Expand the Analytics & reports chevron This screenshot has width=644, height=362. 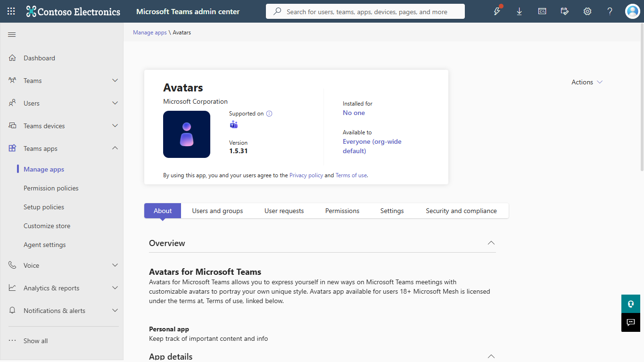pyautogui.click(x=115, y=288)
